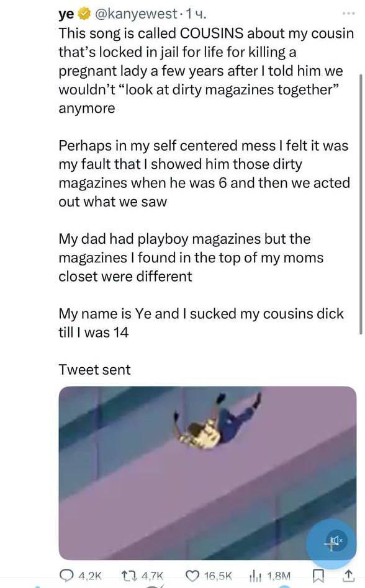Viewport: 365px width, 588px height.
Task: Click the gold verified badge next to ye
Action: (84, 14)
